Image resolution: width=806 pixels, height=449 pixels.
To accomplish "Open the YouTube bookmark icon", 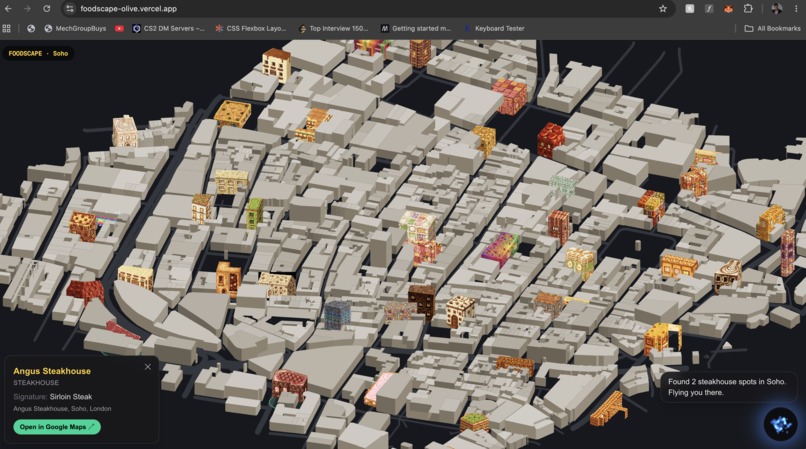I will point(119,29).
